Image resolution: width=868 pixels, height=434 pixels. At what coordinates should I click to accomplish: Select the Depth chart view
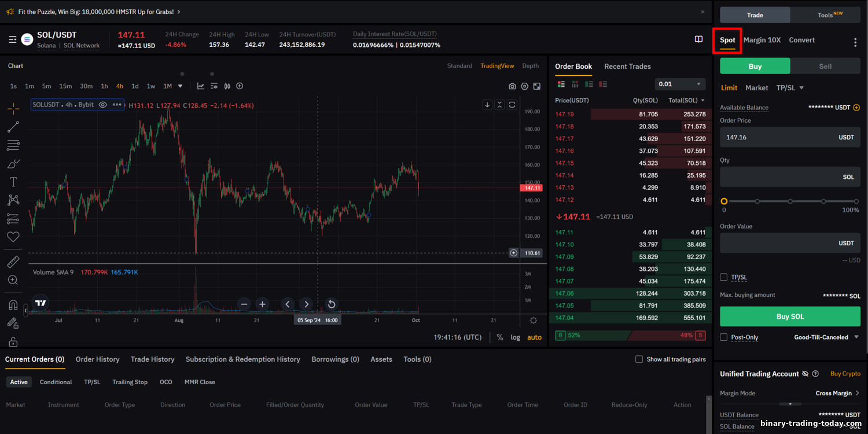coord(530,66)
